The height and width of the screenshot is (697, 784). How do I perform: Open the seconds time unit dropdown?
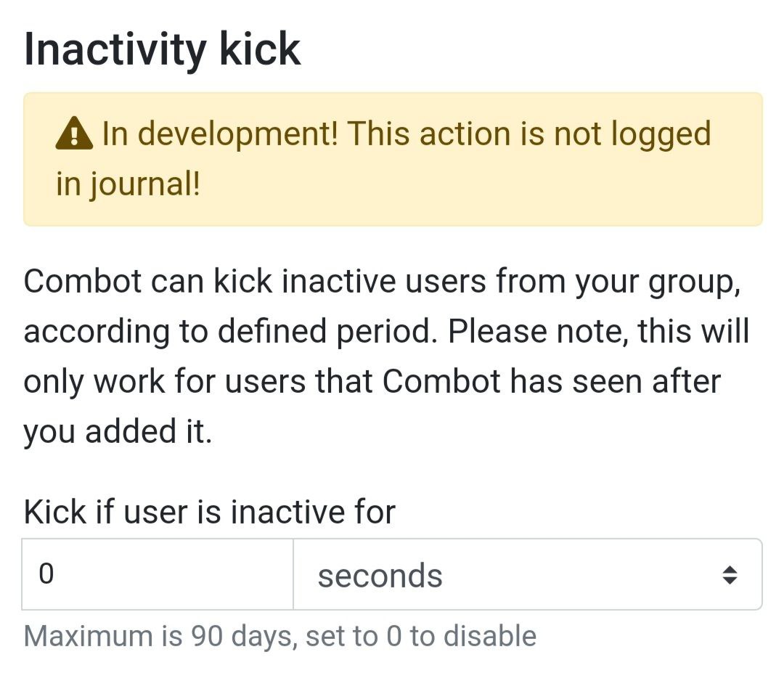[x=528, y=574]
